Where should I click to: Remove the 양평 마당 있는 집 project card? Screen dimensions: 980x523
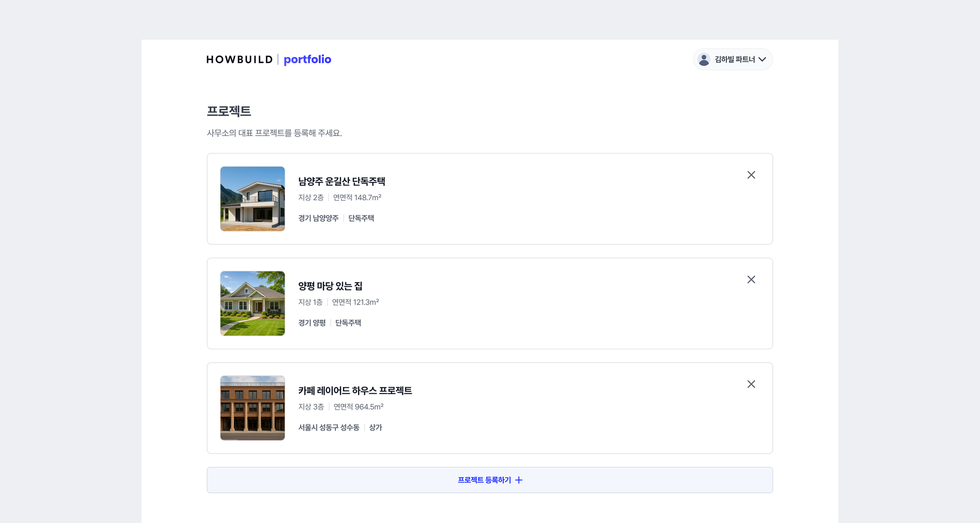(x=751, y=280)
